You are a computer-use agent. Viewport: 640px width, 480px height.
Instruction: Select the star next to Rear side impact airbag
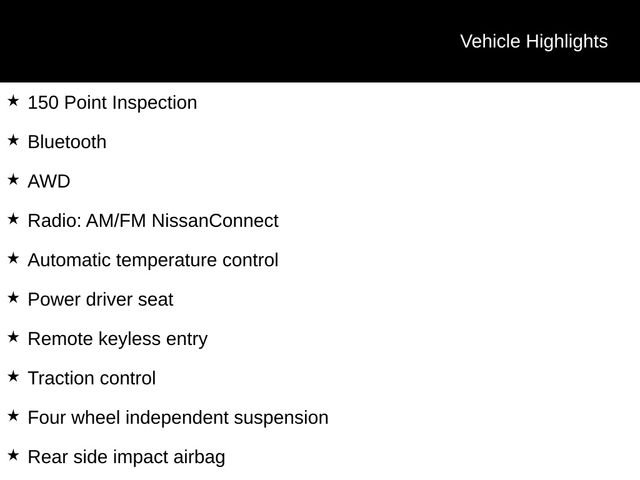click(x=13, y=455)
